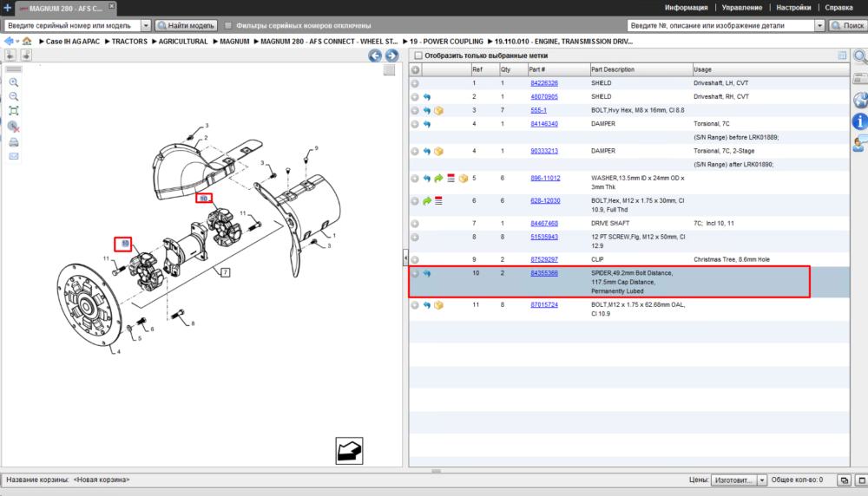Open the Управление menu
This screenshot has height=496, width=868.
click(x=742, y=8)
